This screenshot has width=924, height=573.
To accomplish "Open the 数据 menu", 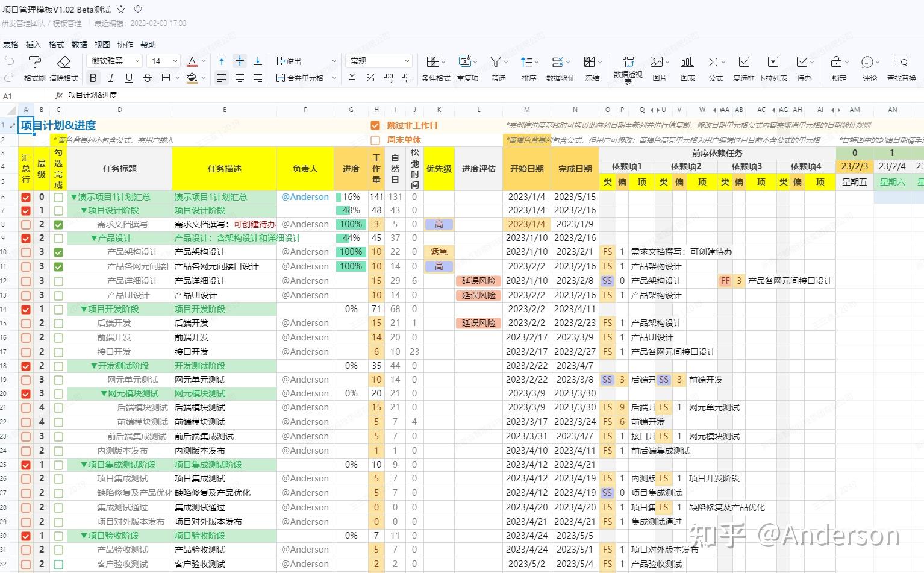I will 79,44.
